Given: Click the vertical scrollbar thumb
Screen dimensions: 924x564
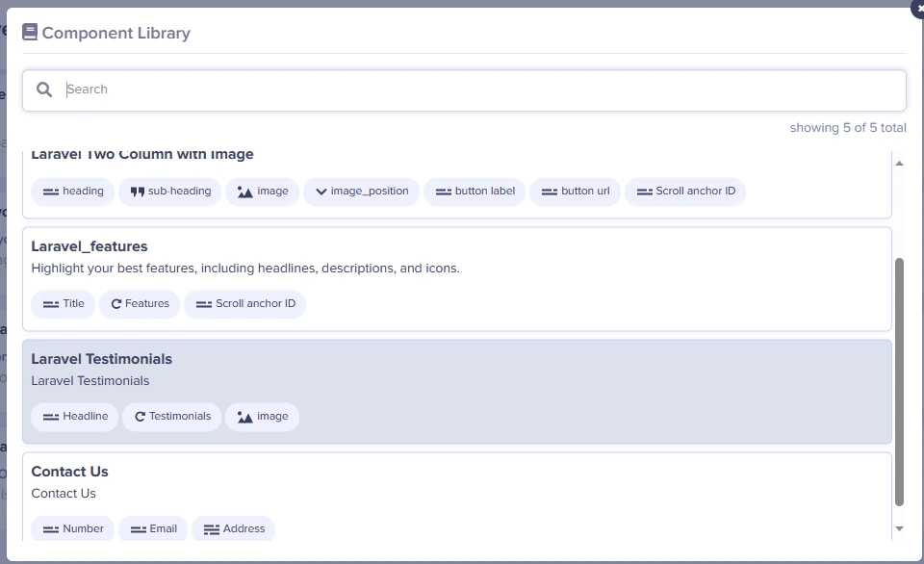Looking at the screenshot, I should tap(899, 382).
